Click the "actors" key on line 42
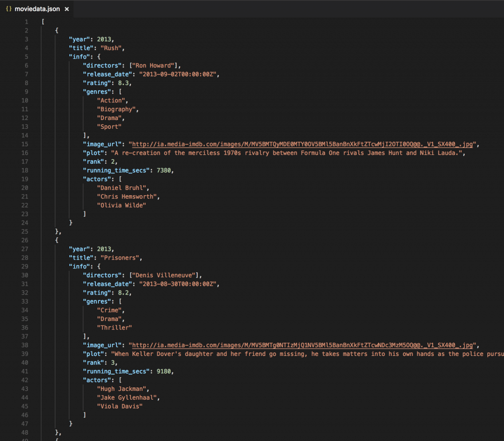The width and height of the screenshot is (504, 441). [97, 381]
